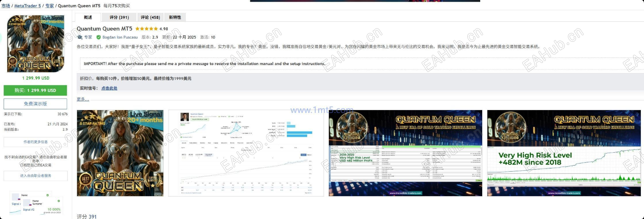
Task: Click the Signal #2 preview card
Action: 42,206
